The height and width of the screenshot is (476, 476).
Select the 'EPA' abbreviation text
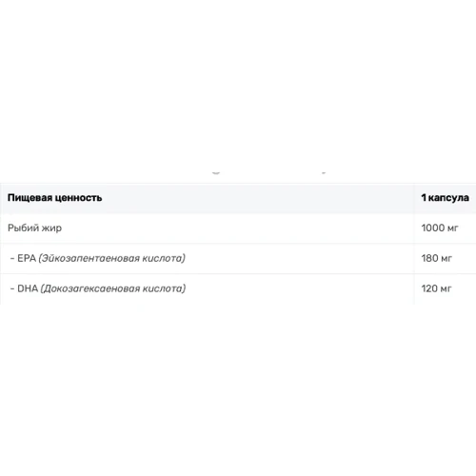point(27,258)
